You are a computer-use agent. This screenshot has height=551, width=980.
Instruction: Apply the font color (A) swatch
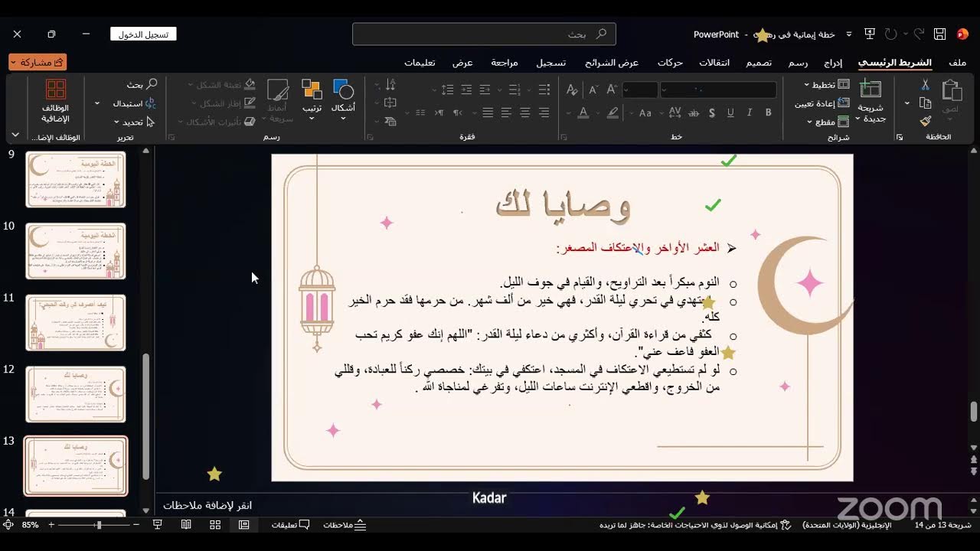[583, 112]
